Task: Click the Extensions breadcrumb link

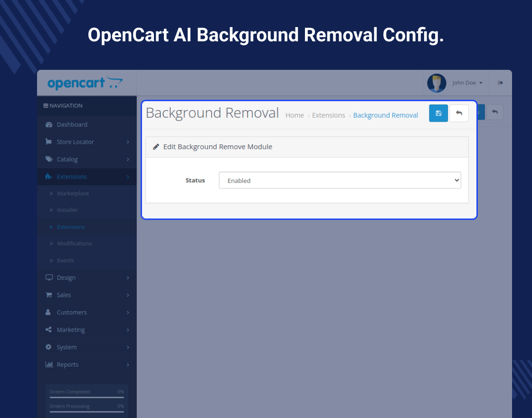Action: coord(328,115)
